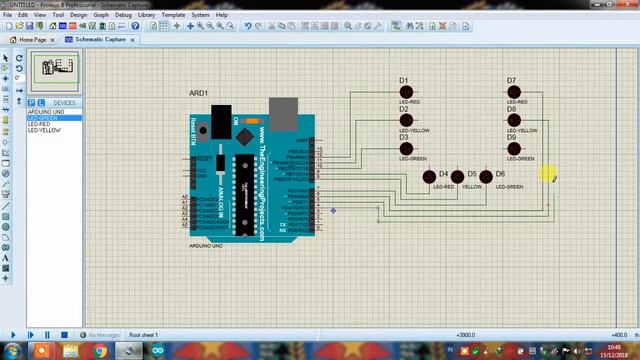Open Arduino IDE from taskbar
Viewport: 640px width, 360px height.
(x=158, y=351)
